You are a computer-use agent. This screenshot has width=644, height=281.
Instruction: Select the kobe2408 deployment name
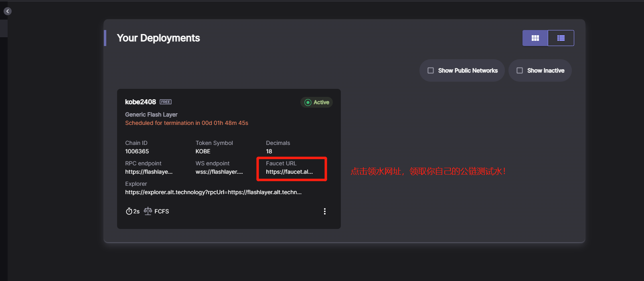click(x=140, y=102)
